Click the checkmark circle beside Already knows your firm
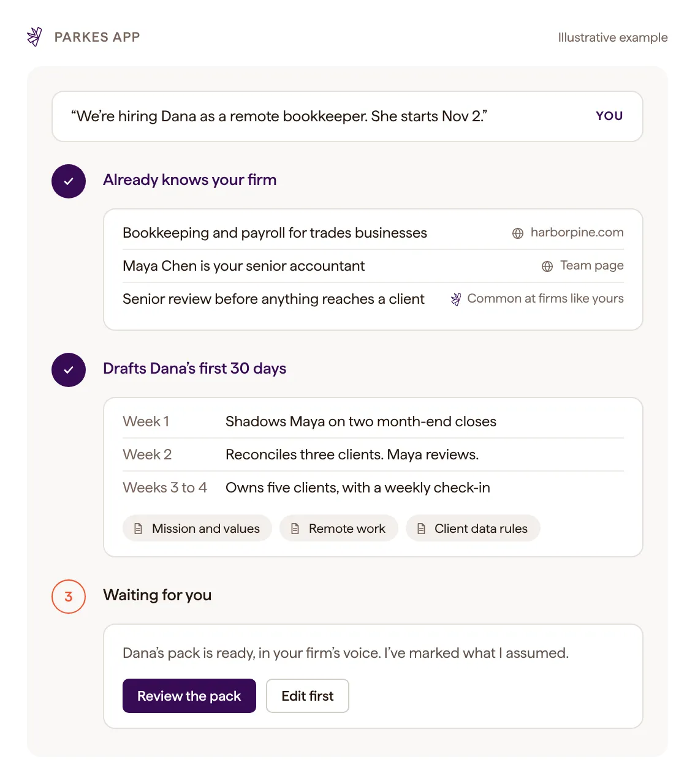 pyautogui.click(x=69, y=181)
